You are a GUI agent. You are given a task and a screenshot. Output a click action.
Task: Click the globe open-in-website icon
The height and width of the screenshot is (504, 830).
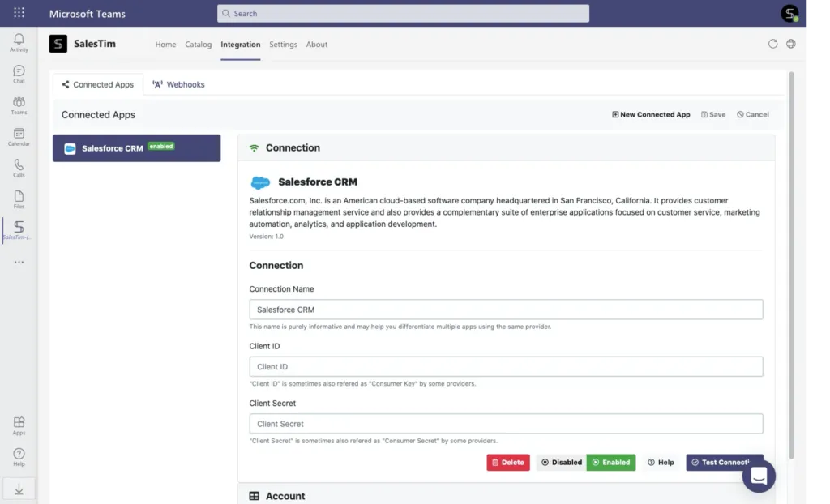pos(791,44)
